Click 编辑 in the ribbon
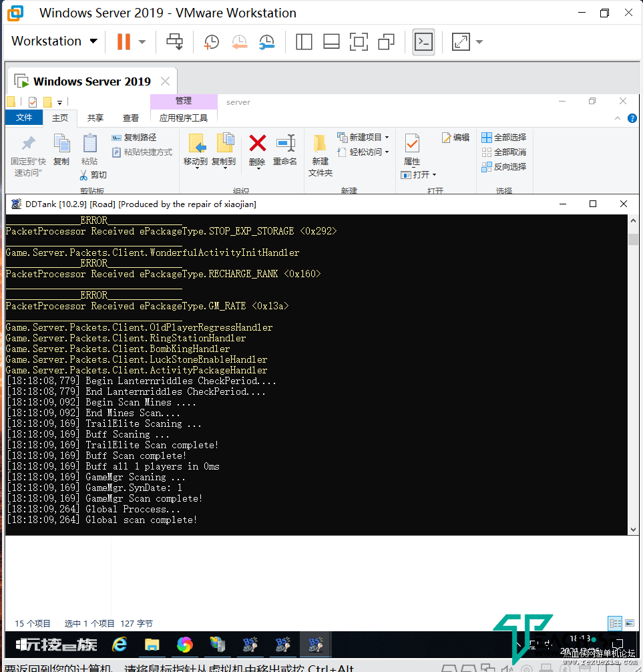The image size is (643, 672). pos(456,138)
